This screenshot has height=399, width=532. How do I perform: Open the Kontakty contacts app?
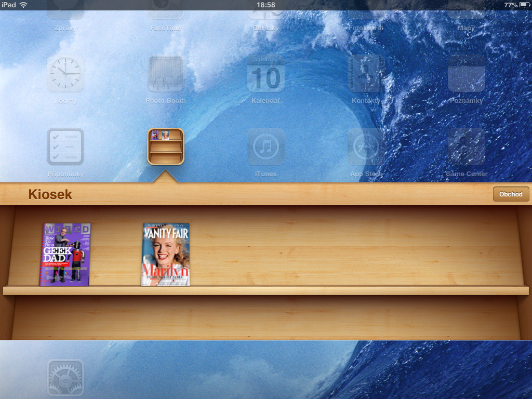(x=366, y=74)
